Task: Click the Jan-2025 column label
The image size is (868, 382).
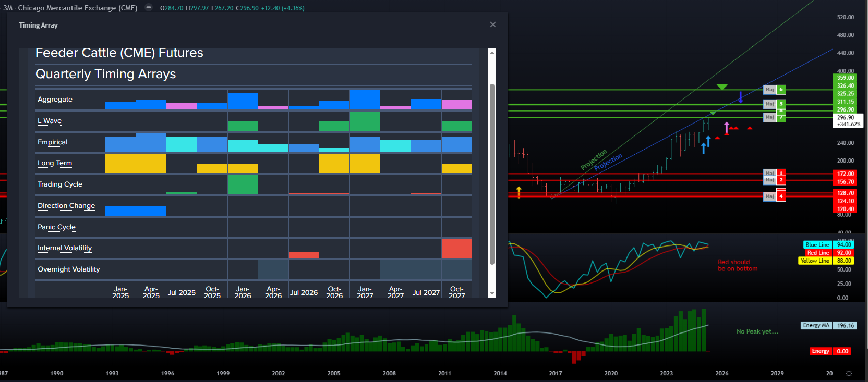Action: pyautogui.click(x=120, y=292)
